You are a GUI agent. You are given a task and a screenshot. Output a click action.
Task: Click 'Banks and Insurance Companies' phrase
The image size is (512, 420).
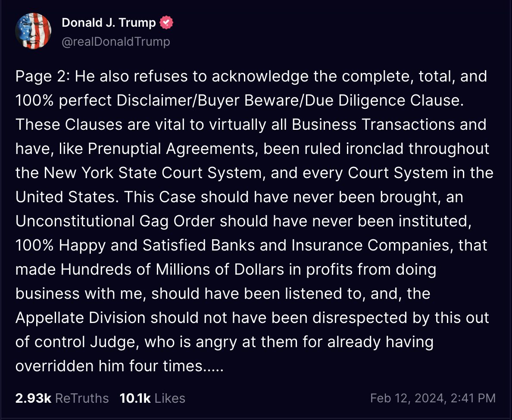pyautogui.click(x=332, y=245)
